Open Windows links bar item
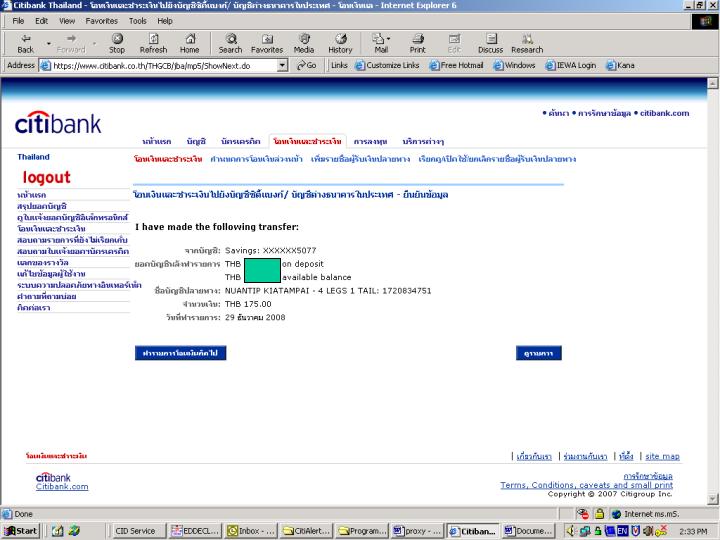This screenshot has height=540, width=720. pyautogui.click(x=514, y=66)
